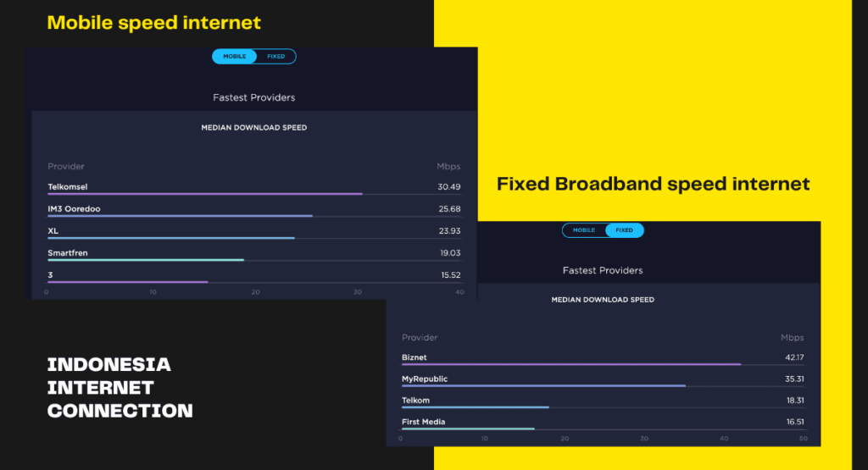Click the IM3 Ooredoo provider row
The height and width of the screenshot is (470, 868).
pos(254,209)
